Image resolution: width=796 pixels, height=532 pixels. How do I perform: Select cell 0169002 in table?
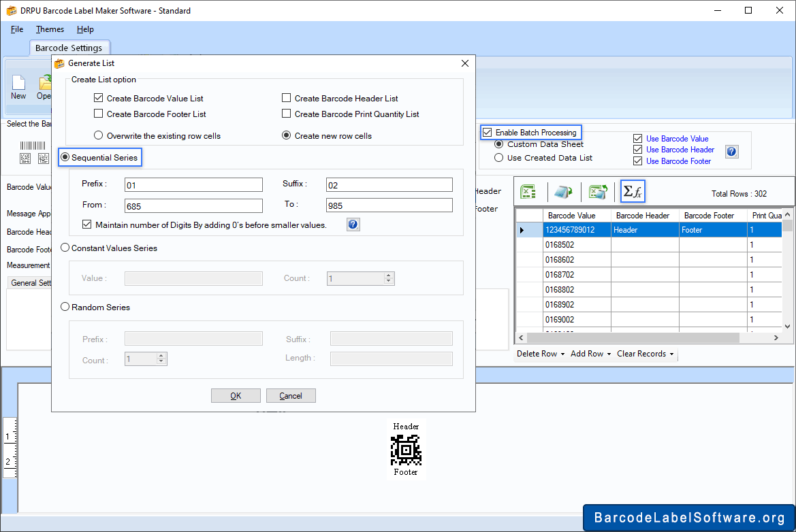pos(577,320)
